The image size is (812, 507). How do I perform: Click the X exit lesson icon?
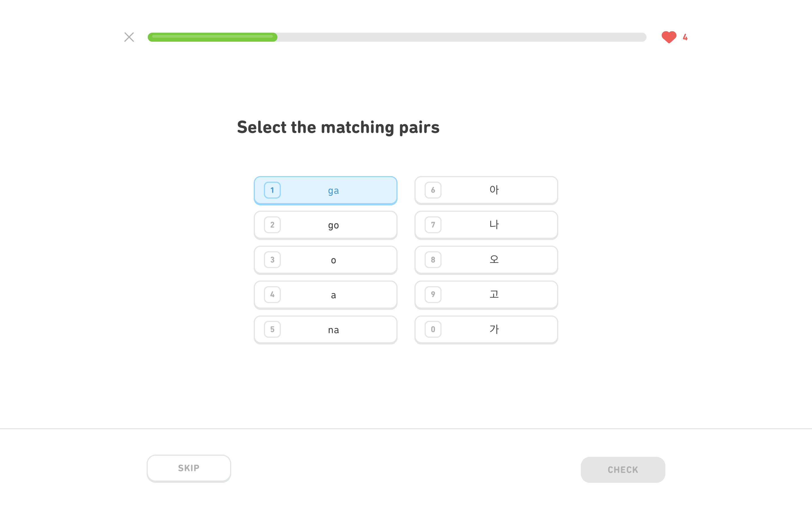click(x=129, y=37)
